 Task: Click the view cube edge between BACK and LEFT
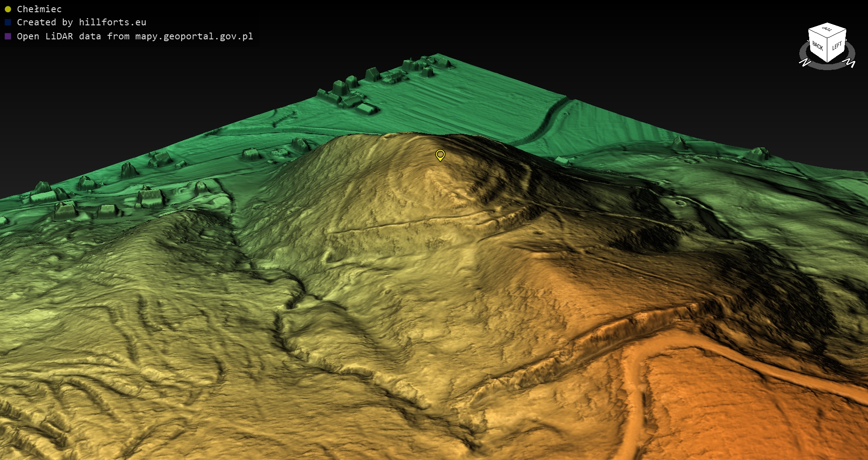point(827,50)
